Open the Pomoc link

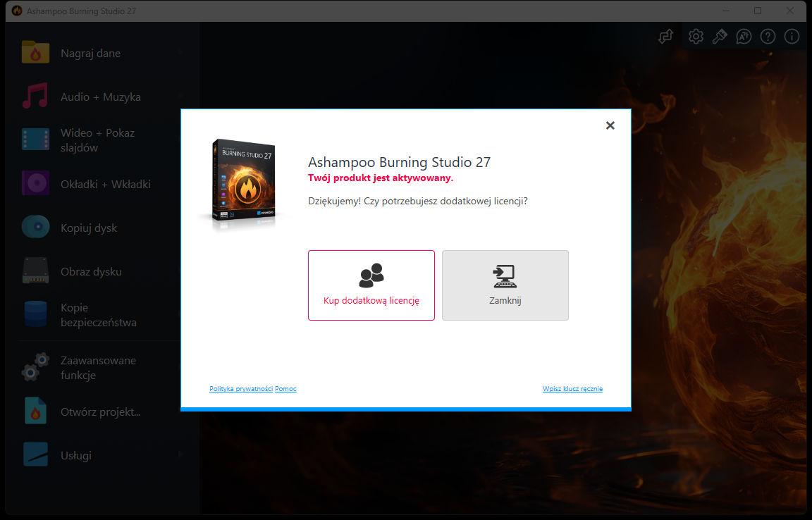(x=286, y=388)
